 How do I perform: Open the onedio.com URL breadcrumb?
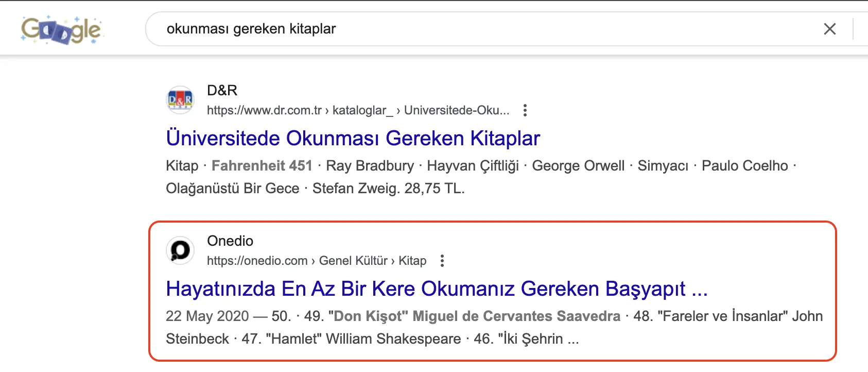point(317,261)
